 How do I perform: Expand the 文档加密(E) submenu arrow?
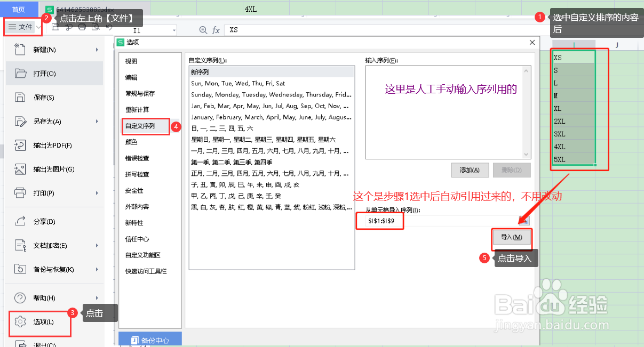[97, 246]
